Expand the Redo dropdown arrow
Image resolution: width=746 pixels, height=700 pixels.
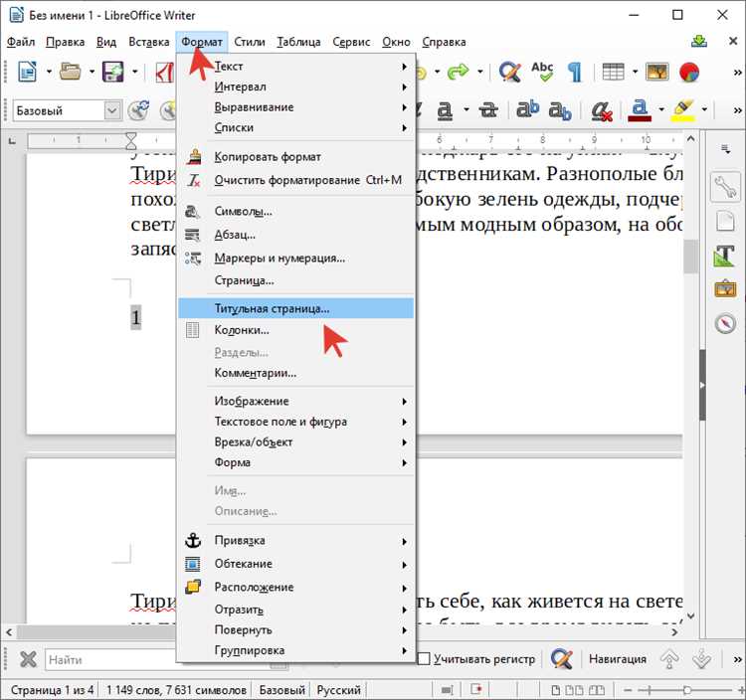(480, 73)
